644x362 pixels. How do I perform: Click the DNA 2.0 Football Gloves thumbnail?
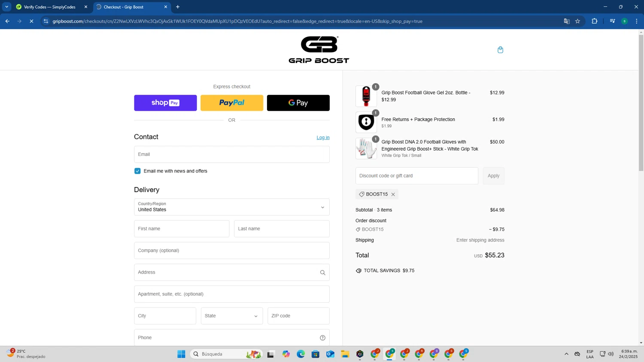click(x=366, y=148)
